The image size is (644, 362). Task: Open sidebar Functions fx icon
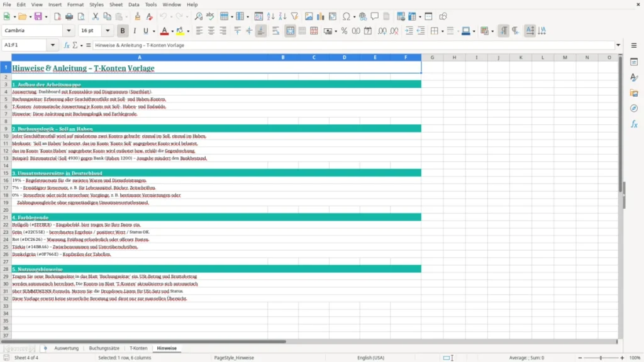[634, 124]
